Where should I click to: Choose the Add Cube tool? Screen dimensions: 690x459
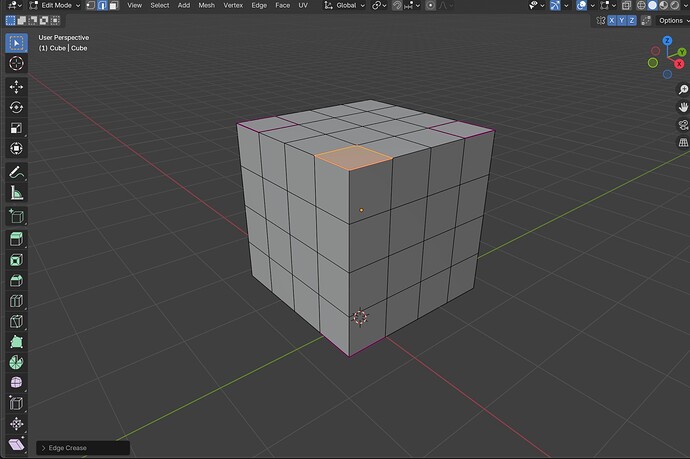pos(16,216)
